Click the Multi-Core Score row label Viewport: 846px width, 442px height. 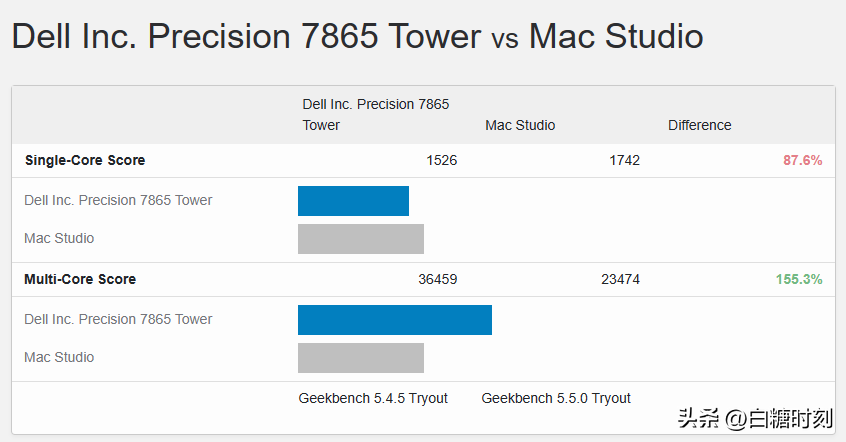point(80,279)
